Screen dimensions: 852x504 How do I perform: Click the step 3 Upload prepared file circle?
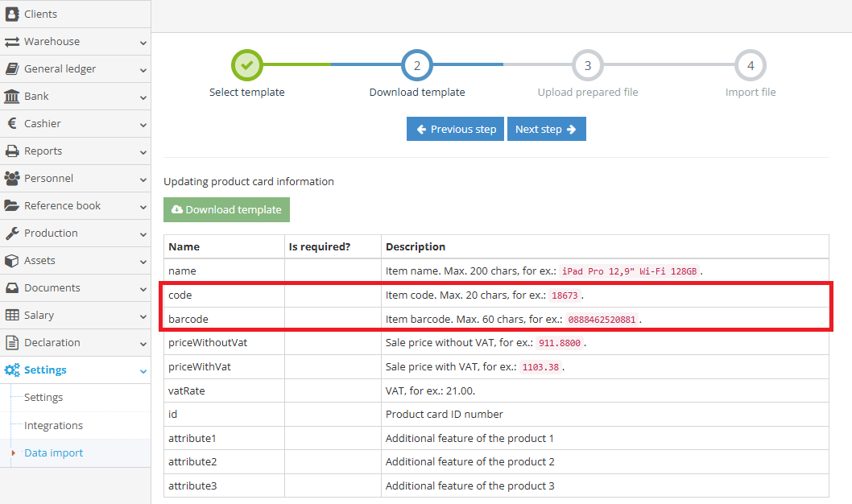click(588, 64)
